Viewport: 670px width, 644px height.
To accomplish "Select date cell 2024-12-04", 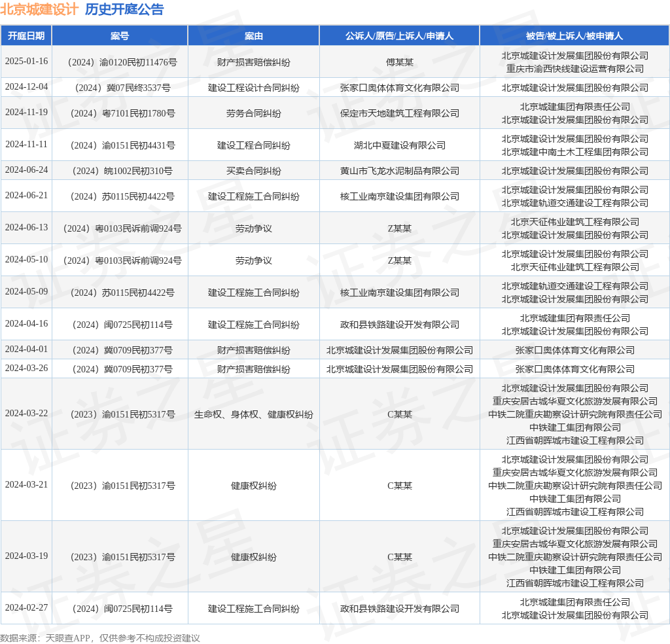I will coord(26,87).
